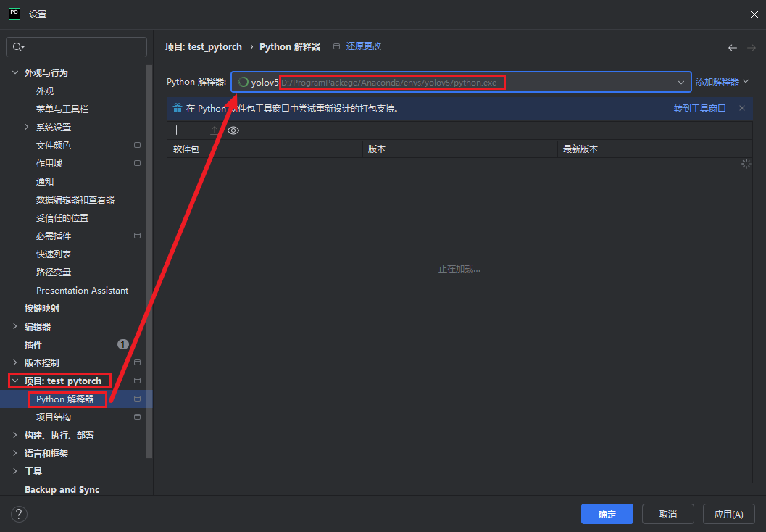Click the show early releases eye icon
This screenshot has width=766, height=532.
point(233,130)
